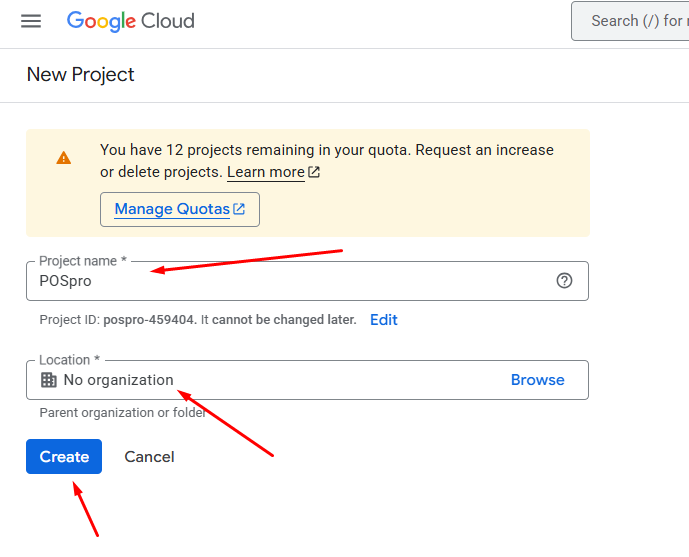
Task: Click the Parent organization or folder hint
Action: click(x=122, y=412)
